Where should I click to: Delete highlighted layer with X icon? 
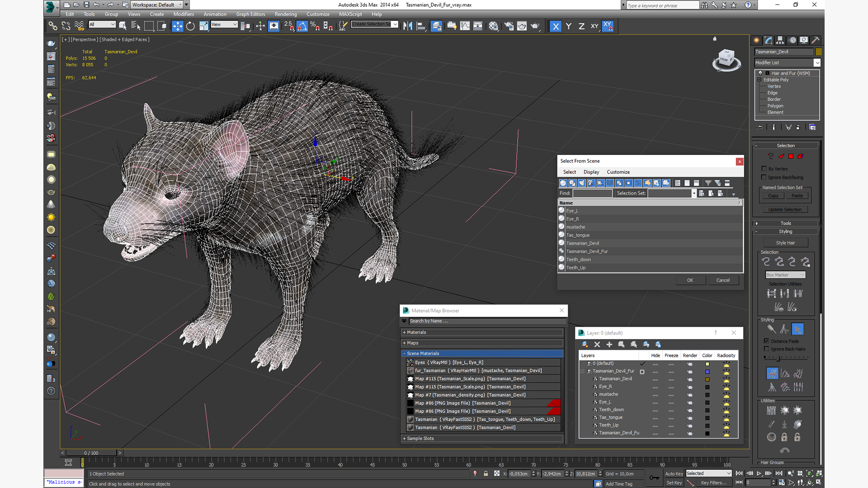pos(597,344)
